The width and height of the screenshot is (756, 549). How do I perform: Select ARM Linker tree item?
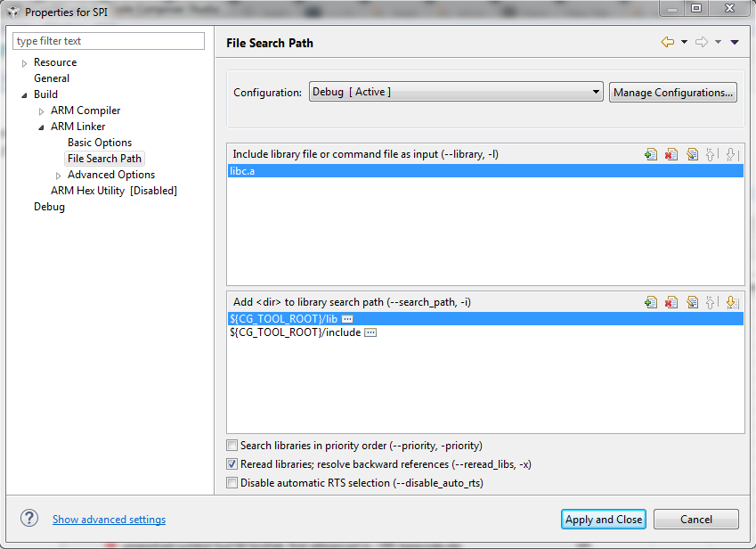coord(77,127)
